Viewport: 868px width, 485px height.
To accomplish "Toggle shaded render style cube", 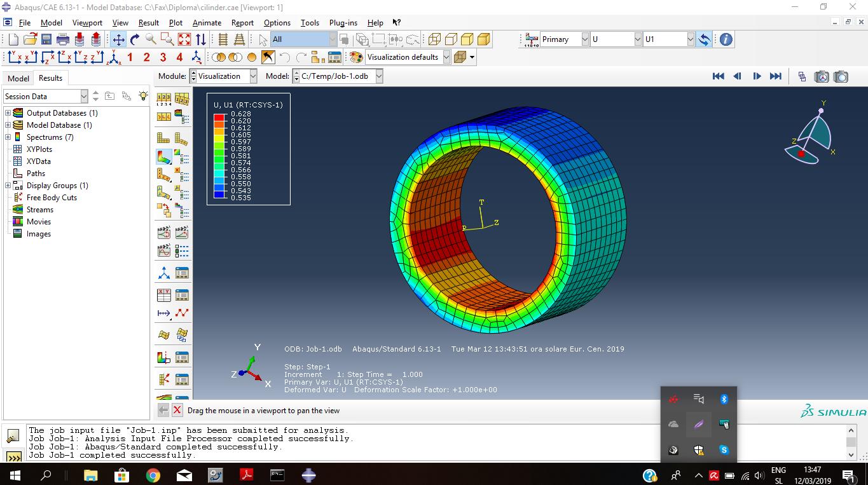I will pyautogui.click(x=483, y=39).
